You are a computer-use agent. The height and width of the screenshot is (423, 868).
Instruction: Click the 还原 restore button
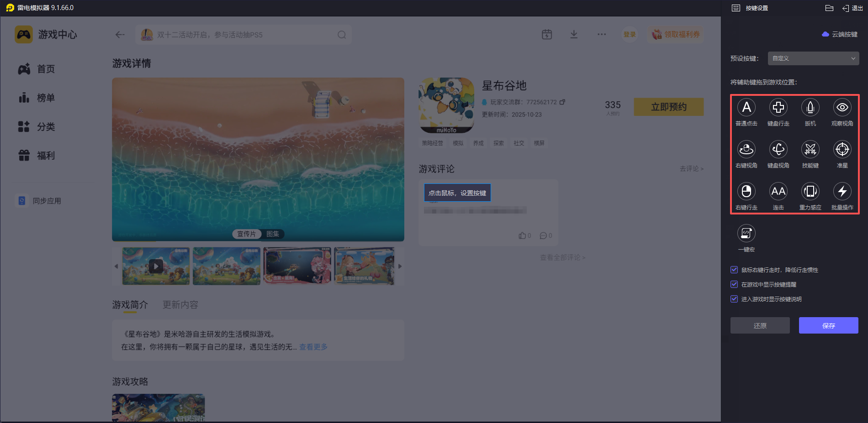(x=760, y=325)
